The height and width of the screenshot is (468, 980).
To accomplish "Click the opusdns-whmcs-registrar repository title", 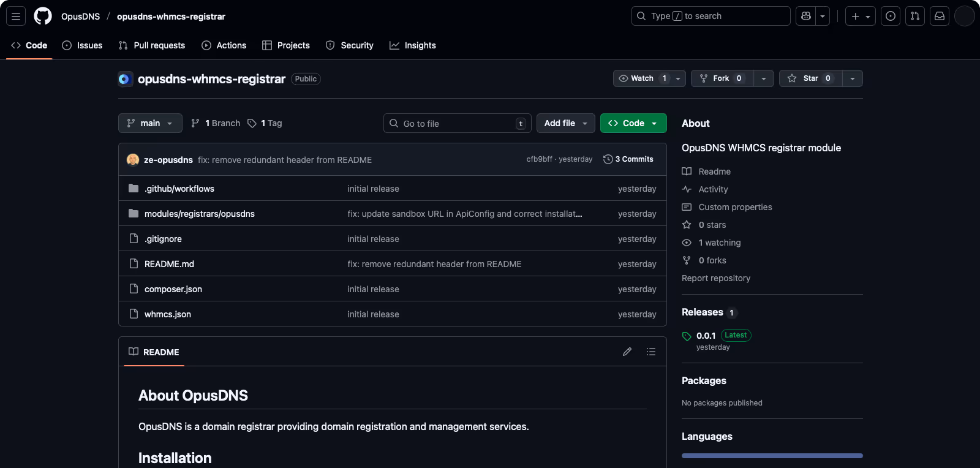I will [x=211, y=79].
